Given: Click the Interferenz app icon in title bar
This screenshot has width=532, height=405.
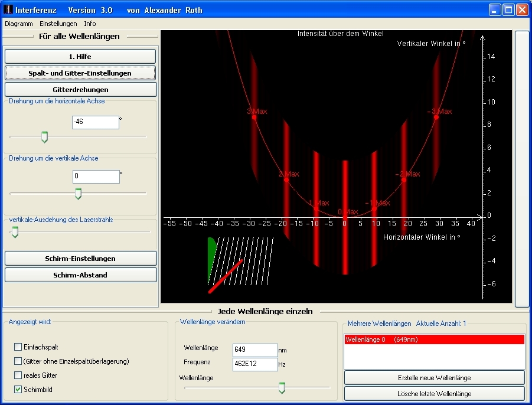Looking at the screenshot, I should [x=8, y=10].
